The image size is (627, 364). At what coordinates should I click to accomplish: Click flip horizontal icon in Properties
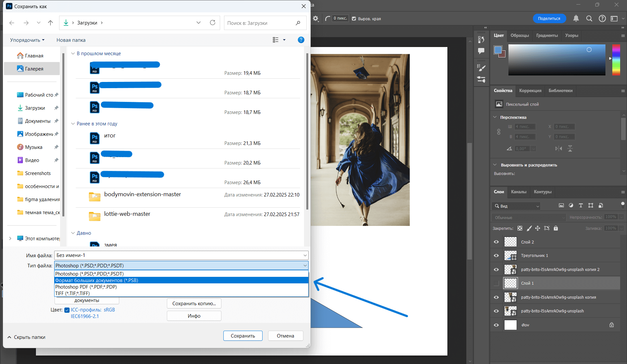(558, 149)
